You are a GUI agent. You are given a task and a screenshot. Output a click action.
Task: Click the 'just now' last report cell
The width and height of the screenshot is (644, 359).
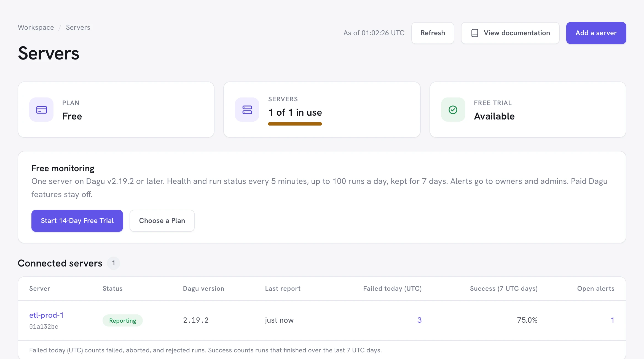[x=279, y=320]
